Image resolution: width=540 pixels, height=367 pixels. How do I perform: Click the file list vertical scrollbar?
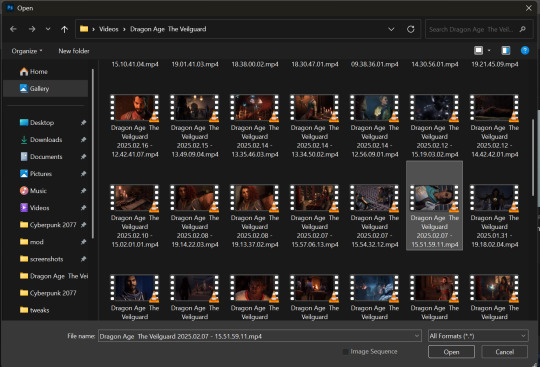coord(533,158)
